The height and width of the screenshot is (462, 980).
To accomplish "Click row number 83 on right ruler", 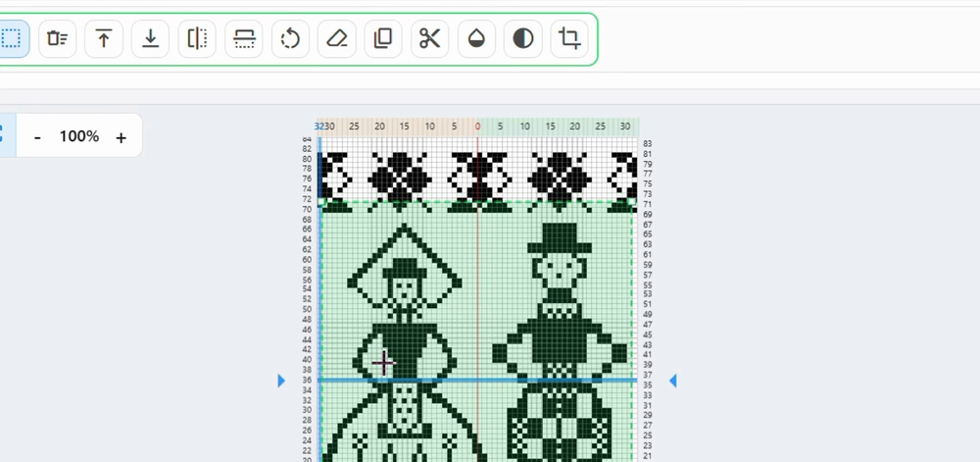I will click(648, 144).
